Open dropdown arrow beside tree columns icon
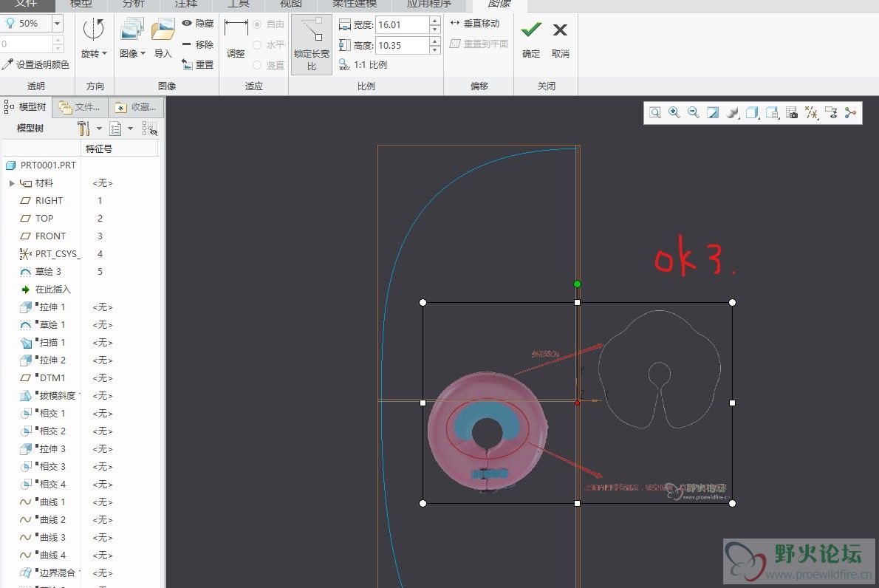The width and height of the screenshot is (879, 588). (131, 129)
